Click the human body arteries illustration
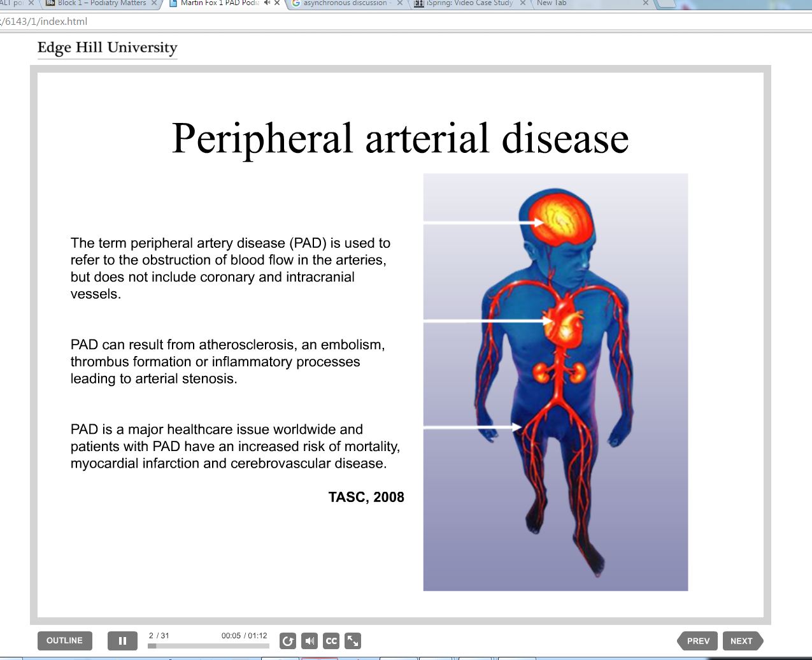Viewport: 812px width, 660px height. [555, 382]
